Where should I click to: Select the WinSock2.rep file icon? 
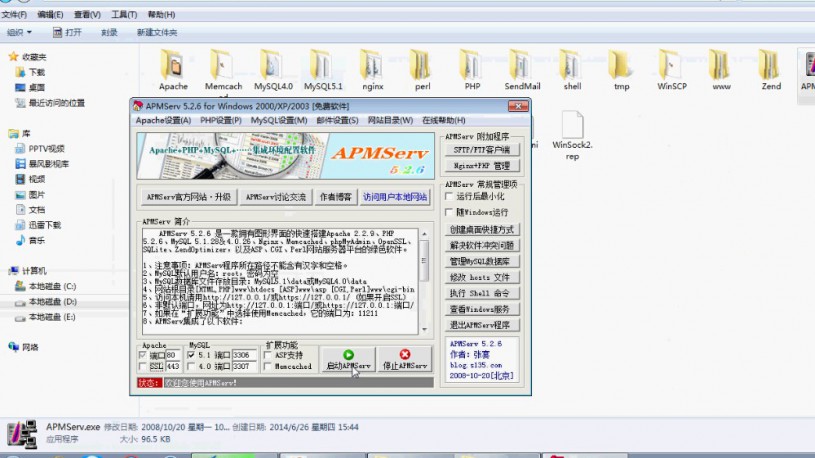[x=572, y=125]
